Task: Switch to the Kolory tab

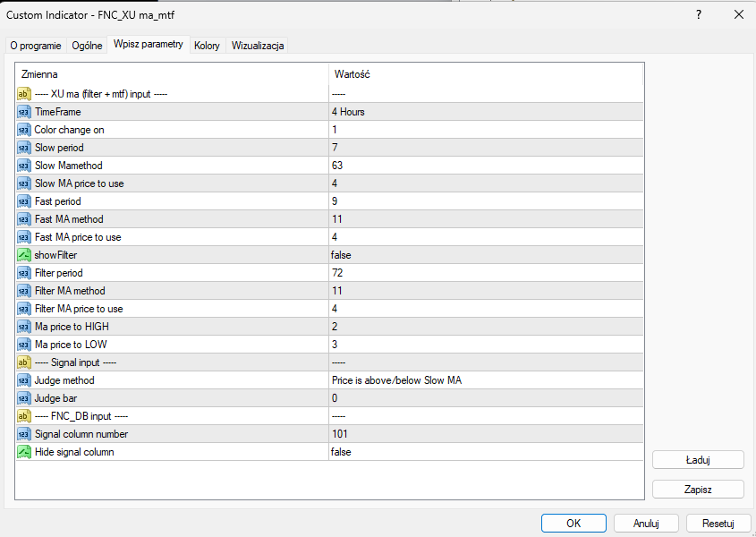Action: pos(207,46)
